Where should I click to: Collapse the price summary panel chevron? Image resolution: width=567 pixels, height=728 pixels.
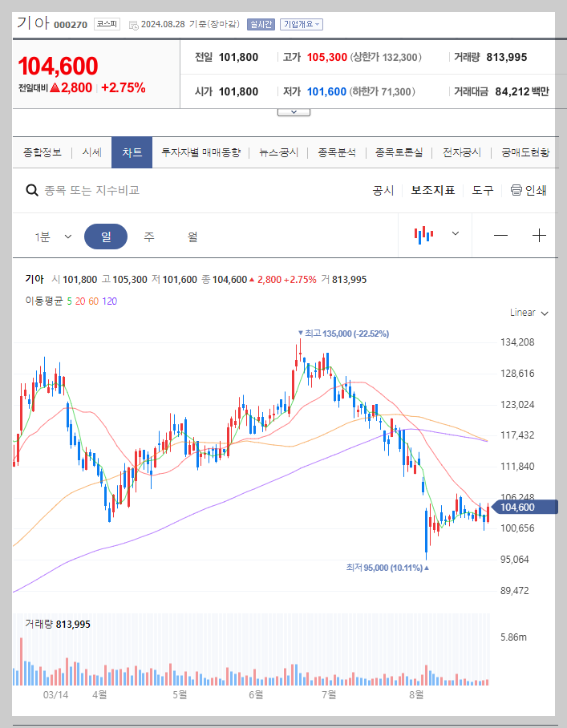point(293,111)
